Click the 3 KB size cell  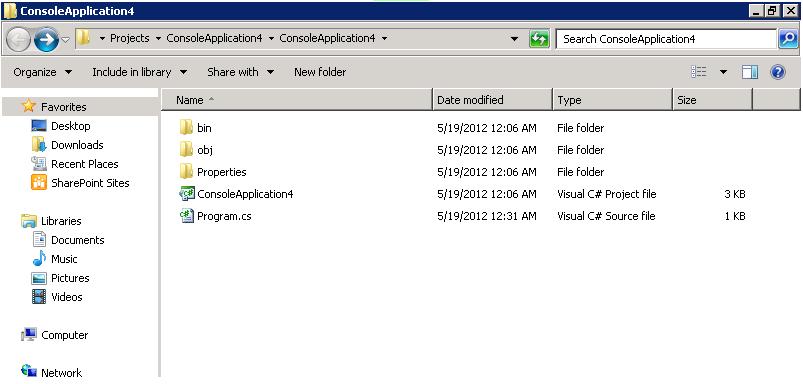(734, 194)
